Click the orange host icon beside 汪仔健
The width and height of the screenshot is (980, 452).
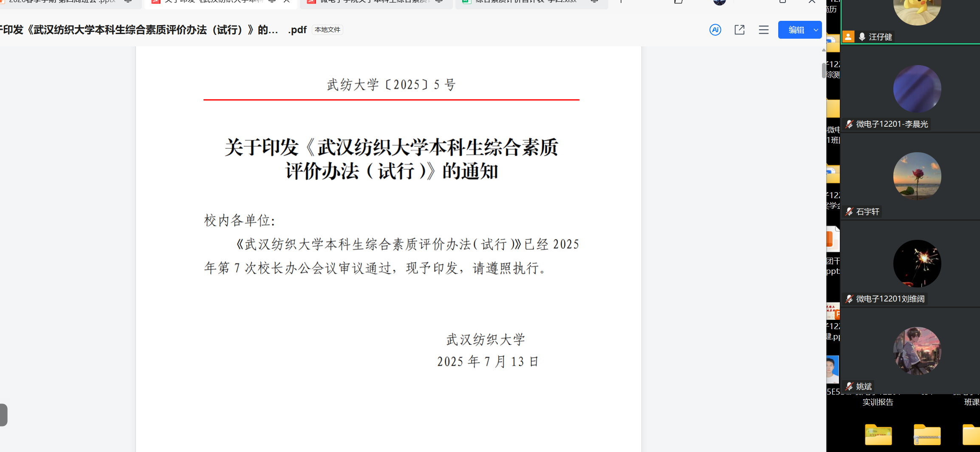pos(848,37)
